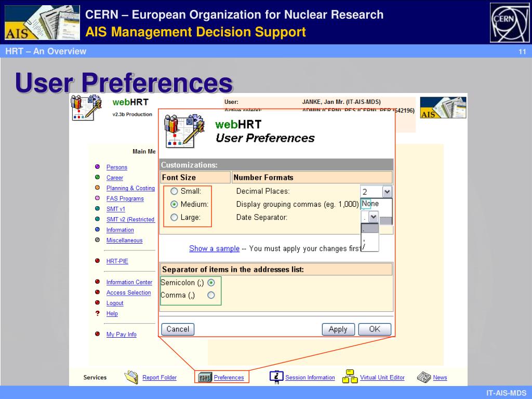
Task: Go to the Career section
Action: pyautogui.click(x=115, y=178)
